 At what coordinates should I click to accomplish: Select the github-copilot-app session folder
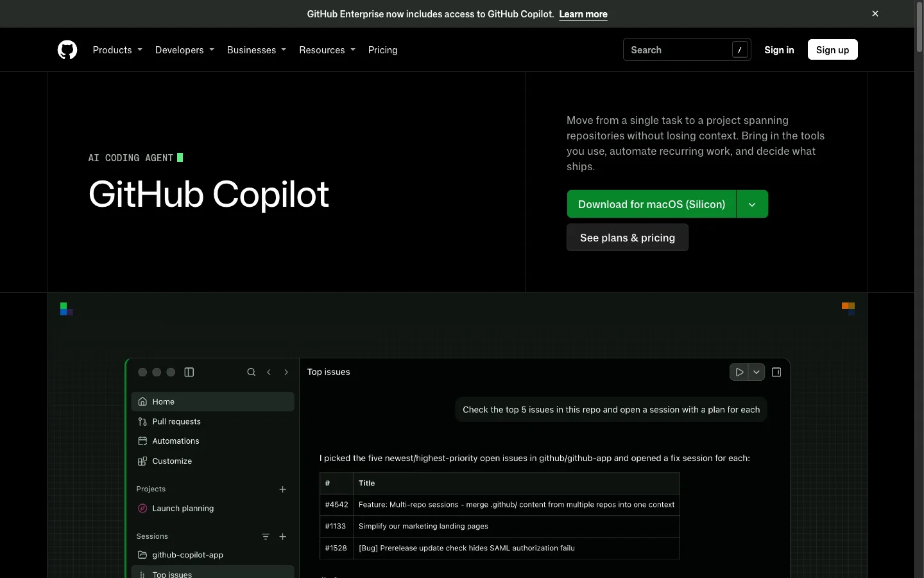click(x=213, y=555)
